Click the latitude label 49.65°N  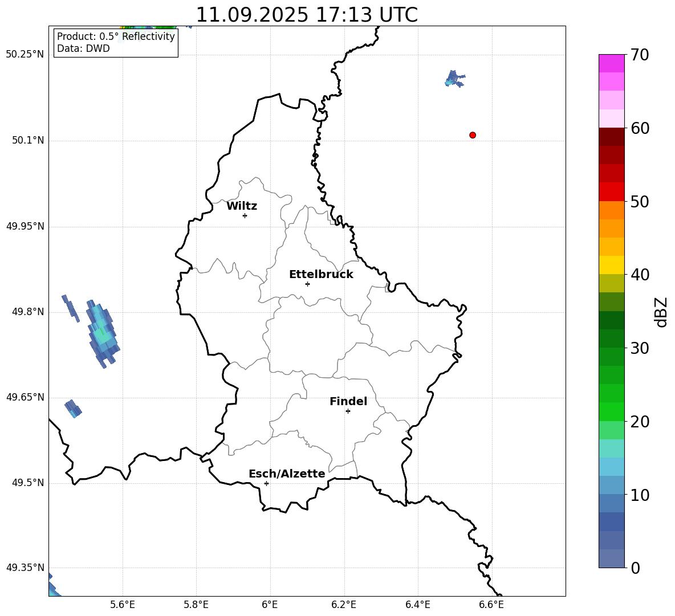pos(25,397)
